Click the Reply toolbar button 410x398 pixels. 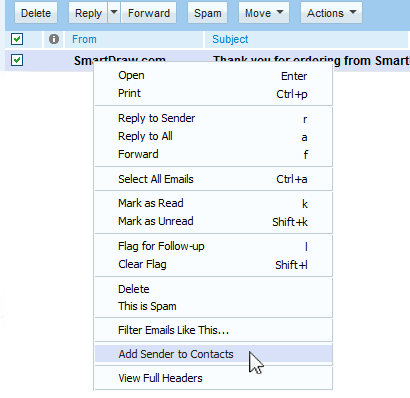pyautogui.click(x=88, y=13)
